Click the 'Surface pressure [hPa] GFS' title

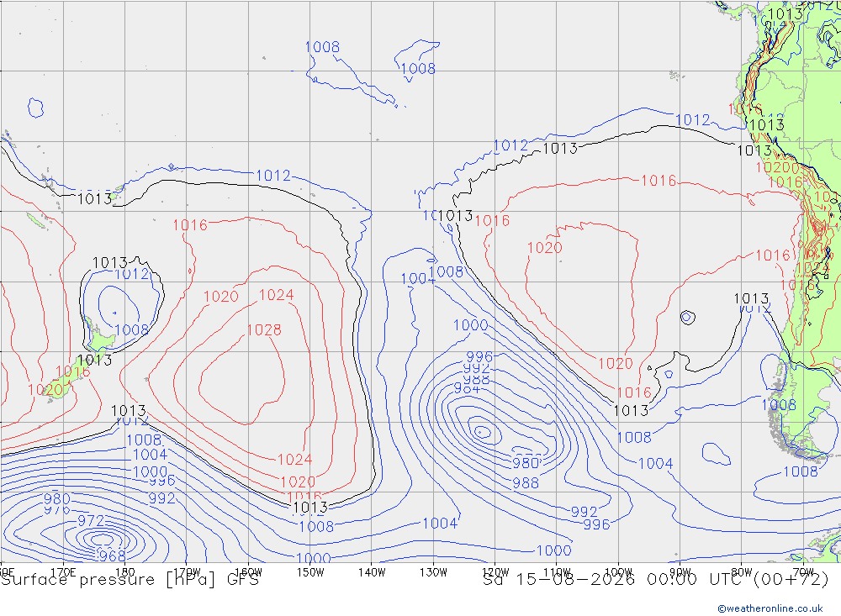click(x=130, y=580)
